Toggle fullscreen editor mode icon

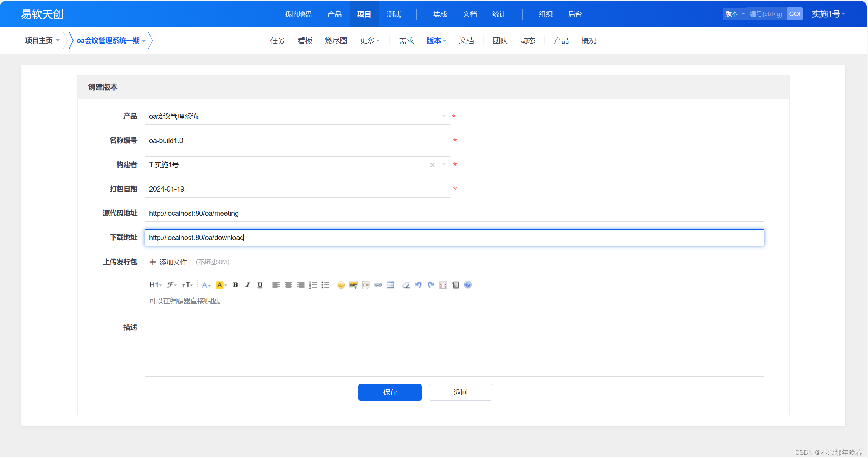click(443, 285)
